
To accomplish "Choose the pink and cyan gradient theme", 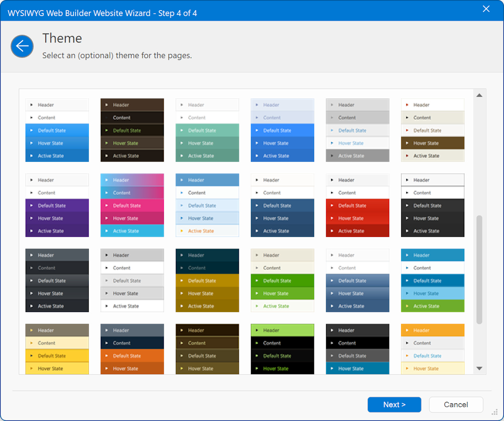I will coord(132,205).
